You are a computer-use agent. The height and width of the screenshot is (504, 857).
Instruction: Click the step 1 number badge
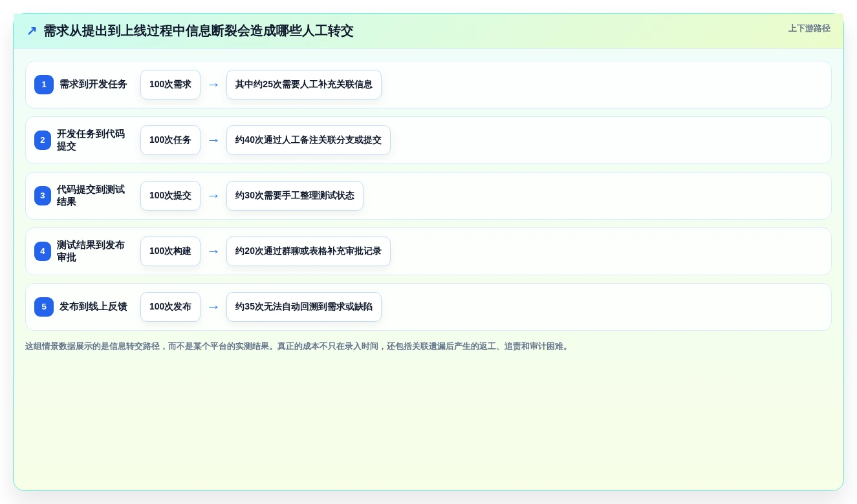tap(44, 85)
